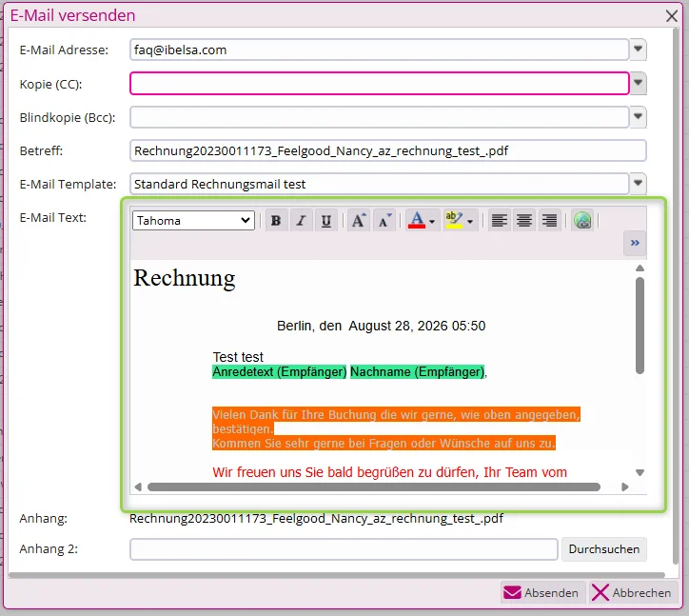This screenshot has height=616, width=689.
Task: Click the E-Mail Template field with Standard Rechnungsmail test
Action: (379, 184)
